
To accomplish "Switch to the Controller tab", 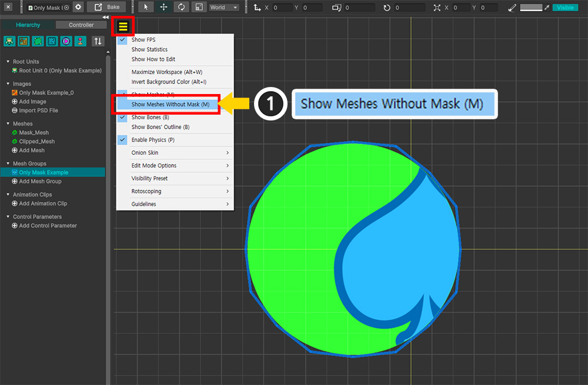I will click(81, 25).
